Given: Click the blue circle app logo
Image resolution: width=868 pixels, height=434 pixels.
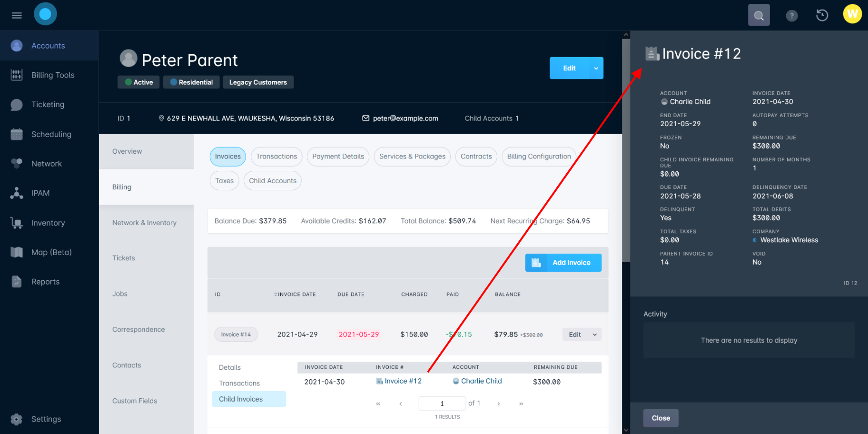Looking at the screenshot, I should (x=45, y=14).
